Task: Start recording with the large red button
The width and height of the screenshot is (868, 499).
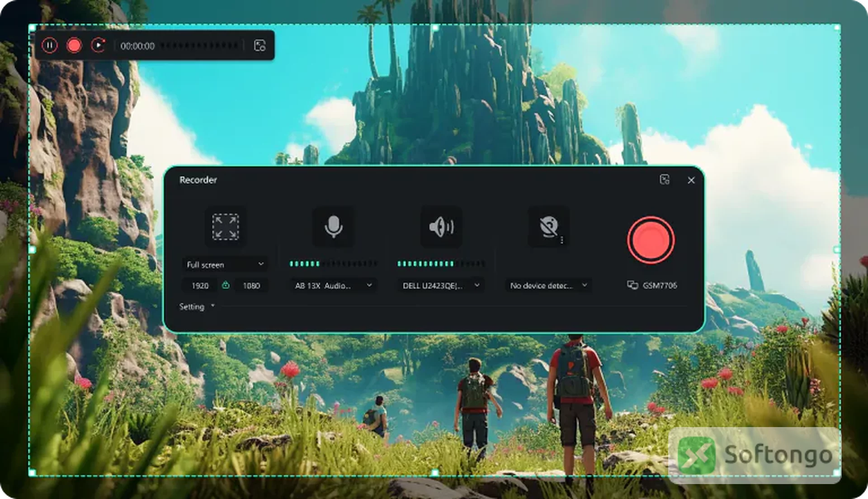Action: tap(651, 240)
